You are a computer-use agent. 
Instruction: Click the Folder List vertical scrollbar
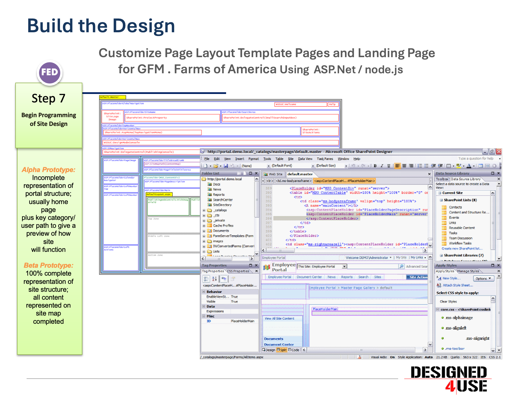click(x=257, y=216)
